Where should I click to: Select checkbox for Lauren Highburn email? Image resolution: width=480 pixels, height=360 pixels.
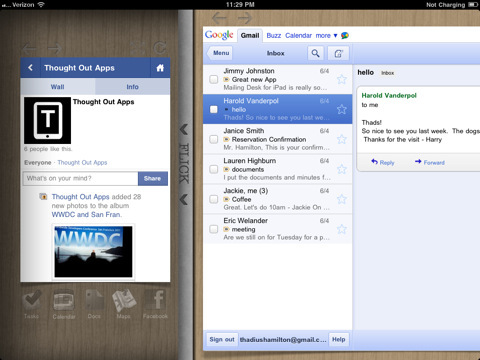pos(214,169)
